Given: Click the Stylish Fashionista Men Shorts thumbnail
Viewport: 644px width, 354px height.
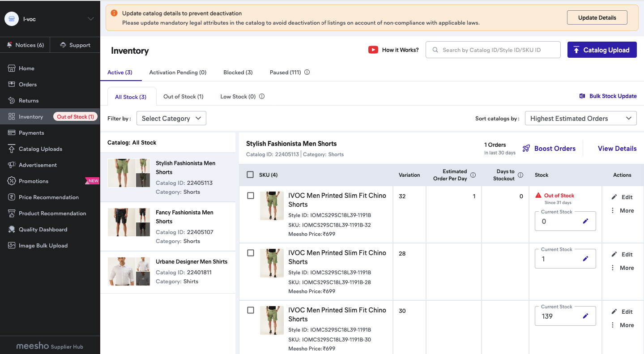Looking at the screenshot, I should [129, 173].
